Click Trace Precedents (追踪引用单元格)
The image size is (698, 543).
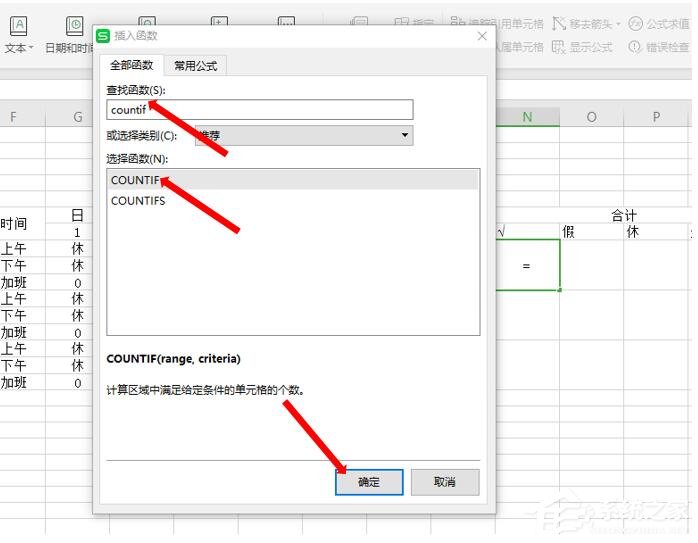[x=497, y=23]
